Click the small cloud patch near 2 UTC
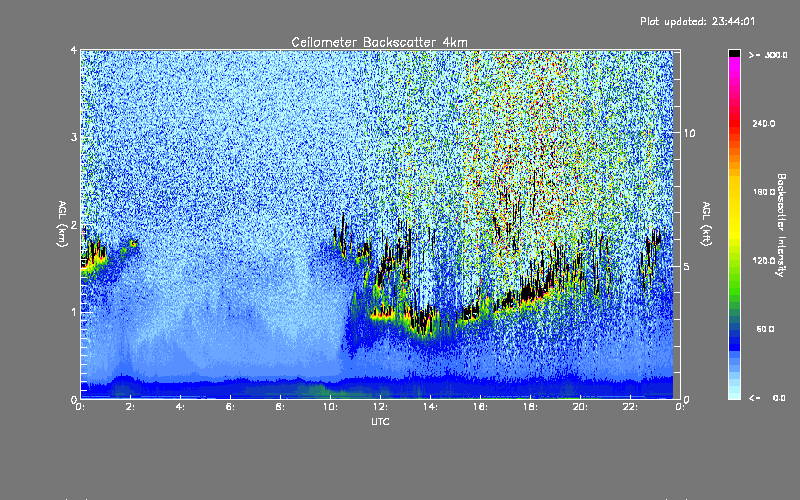Viewport: 800px width, 500px height. tap(133, 244)
